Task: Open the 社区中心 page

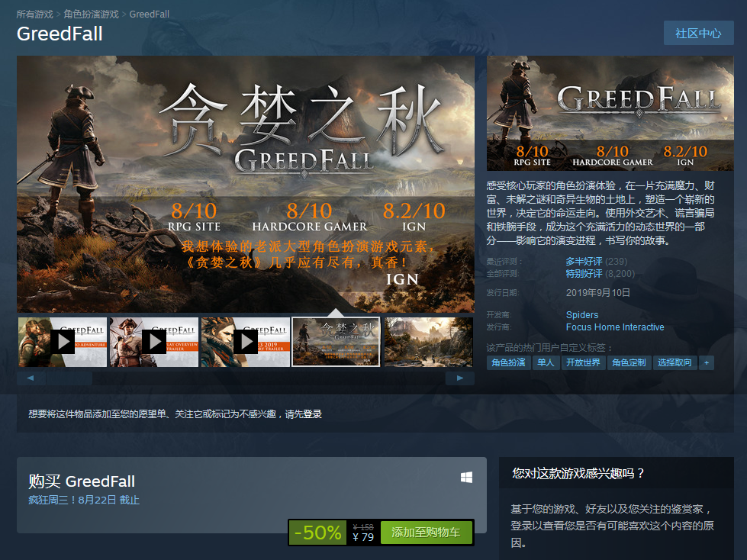Action: (697, 33)
